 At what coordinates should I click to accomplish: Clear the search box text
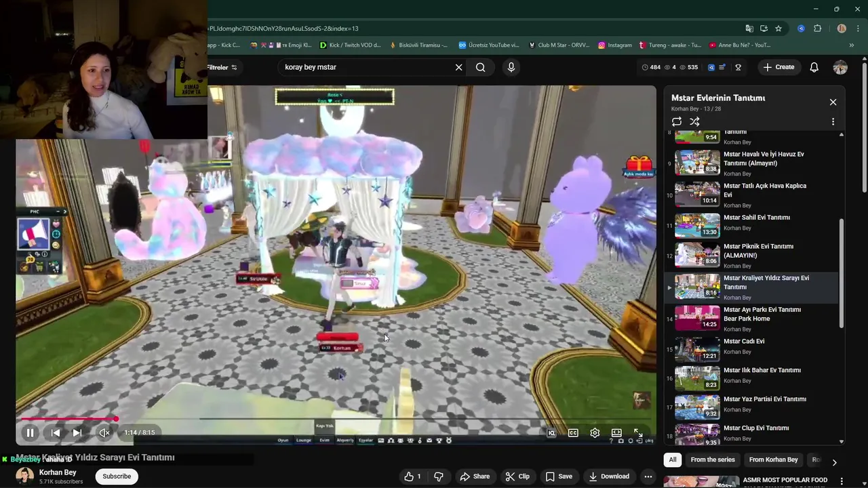(458, 67)
